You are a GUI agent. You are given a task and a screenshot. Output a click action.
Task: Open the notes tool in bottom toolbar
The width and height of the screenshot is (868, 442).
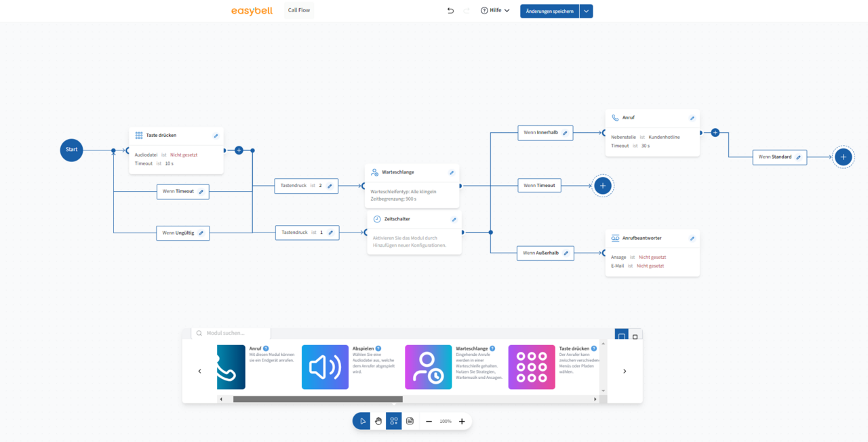410,421
